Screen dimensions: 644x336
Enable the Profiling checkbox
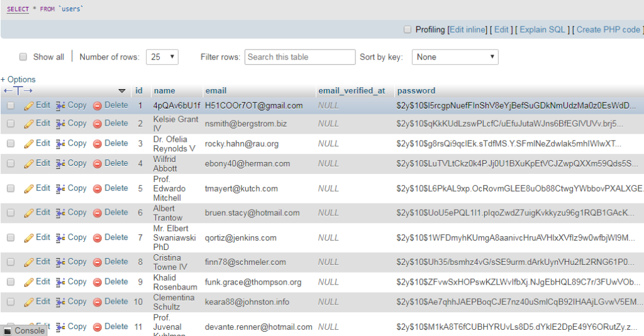408,30
